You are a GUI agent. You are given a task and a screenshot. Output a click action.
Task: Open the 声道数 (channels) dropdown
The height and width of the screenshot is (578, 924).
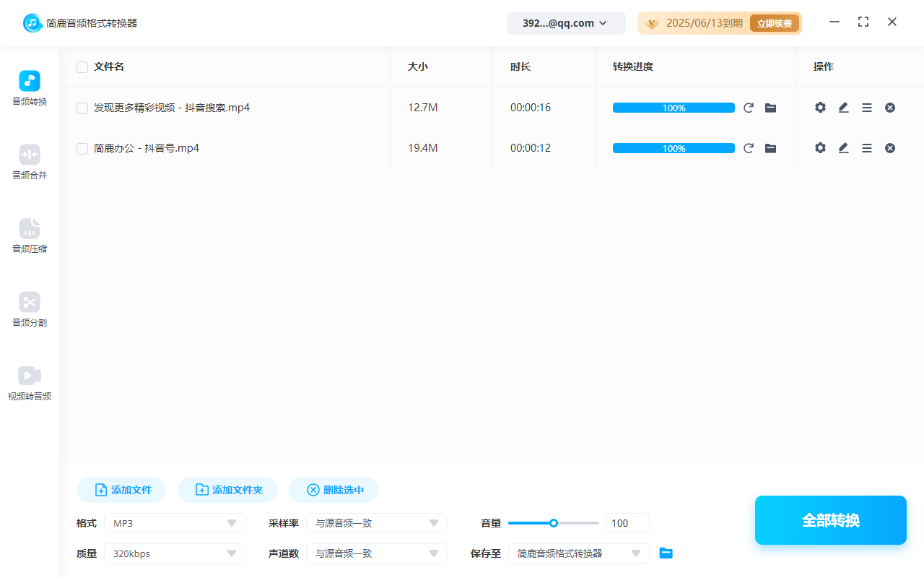pyautogui.click(x=376, y=553)
